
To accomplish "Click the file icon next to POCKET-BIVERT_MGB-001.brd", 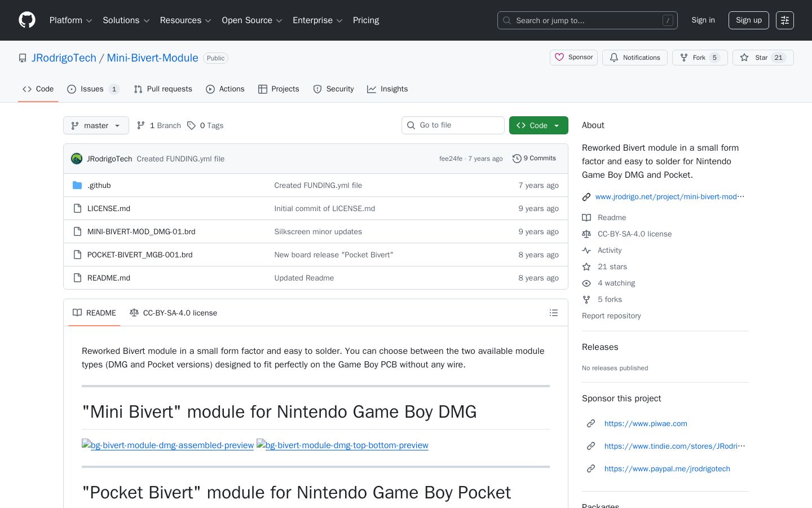I will (77, 255).
